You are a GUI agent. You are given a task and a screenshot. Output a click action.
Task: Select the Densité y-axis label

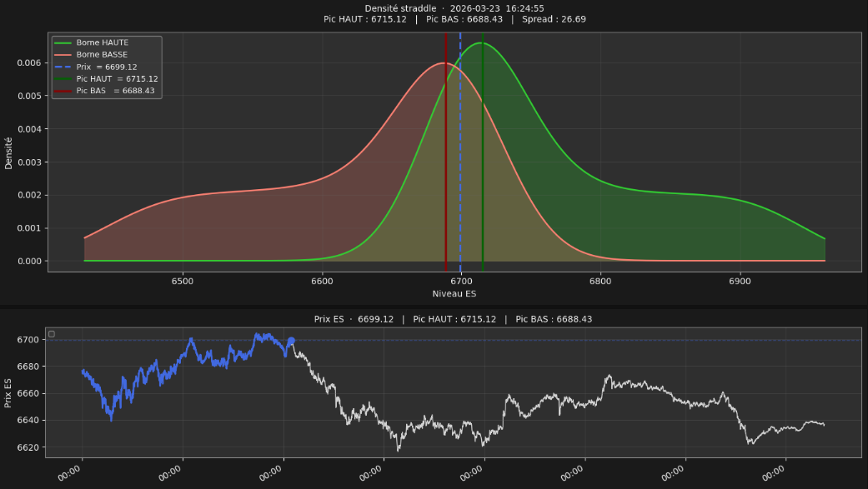pyautogui.click(x=8, y=153)
